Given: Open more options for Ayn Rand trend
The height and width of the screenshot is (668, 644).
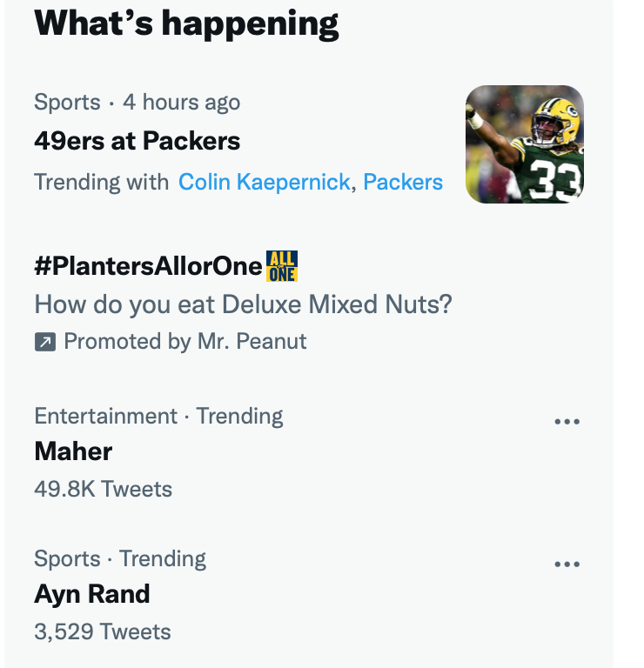Looking at the screenshot, I should [567, 564].
